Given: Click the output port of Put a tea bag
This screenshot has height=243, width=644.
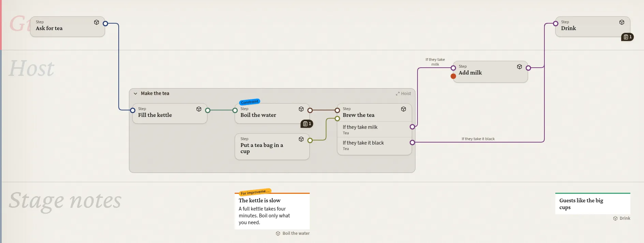Looking at the screenshot, I should click(x=310, y=140).
